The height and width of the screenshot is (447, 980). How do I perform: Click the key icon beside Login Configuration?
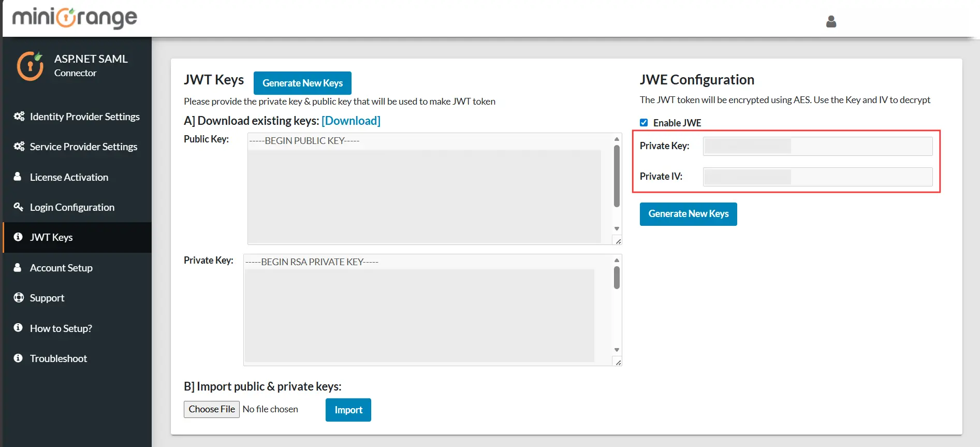(18, 207)
